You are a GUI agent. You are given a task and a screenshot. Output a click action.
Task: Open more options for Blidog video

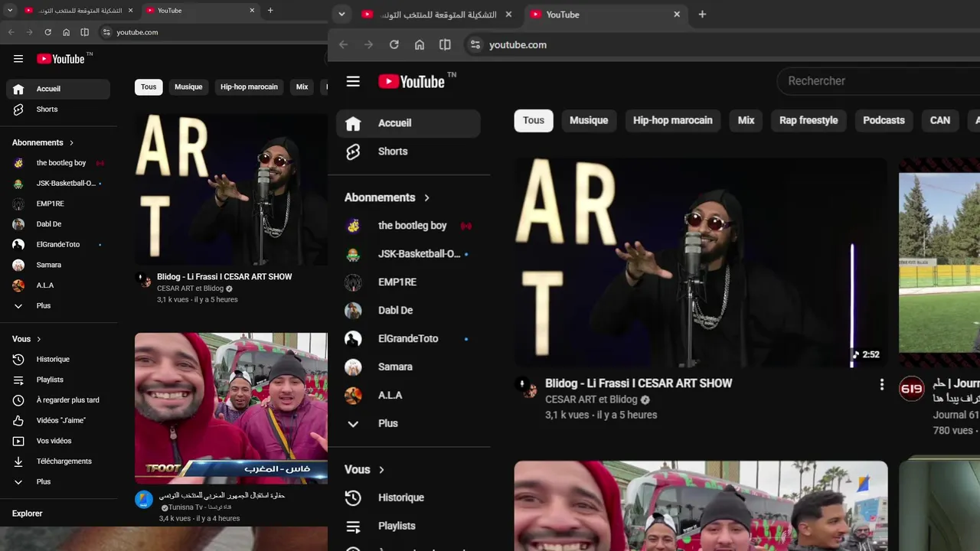(x=881, y=384)
